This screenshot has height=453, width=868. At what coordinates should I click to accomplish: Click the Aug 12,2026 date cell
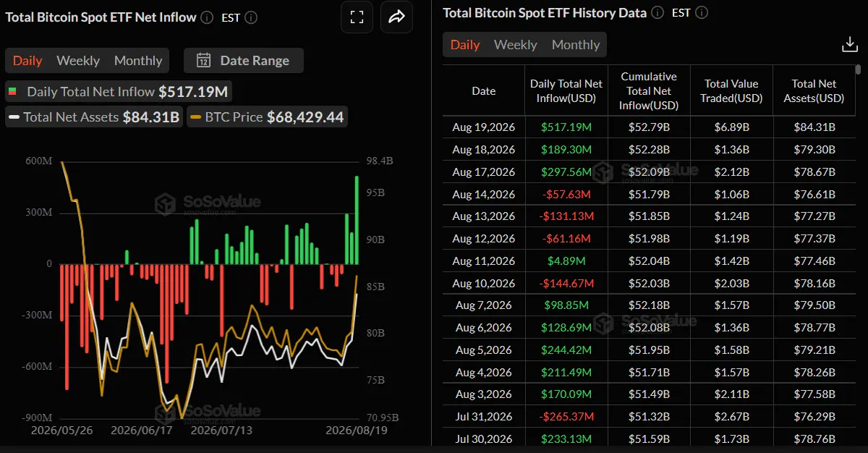pyautogui.click(x=484, y=239)
